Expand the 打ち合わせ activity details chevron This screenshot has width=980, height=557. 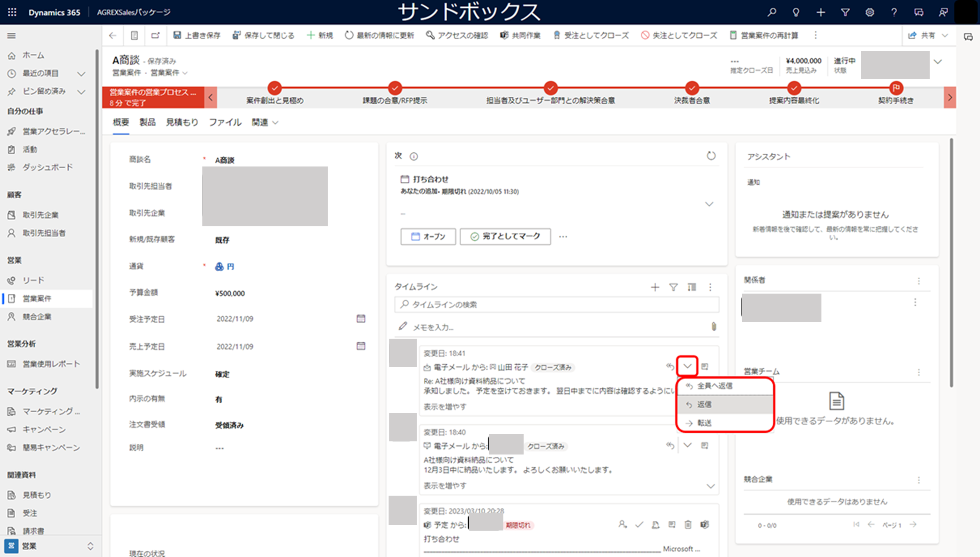click(709, 204)
